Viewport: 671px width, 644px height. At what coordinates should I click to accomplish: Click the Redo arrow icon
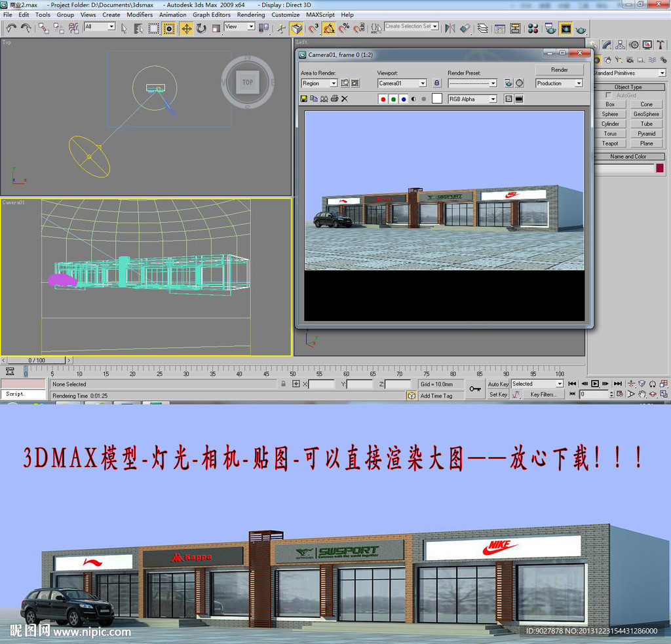(x=26, y=28)
